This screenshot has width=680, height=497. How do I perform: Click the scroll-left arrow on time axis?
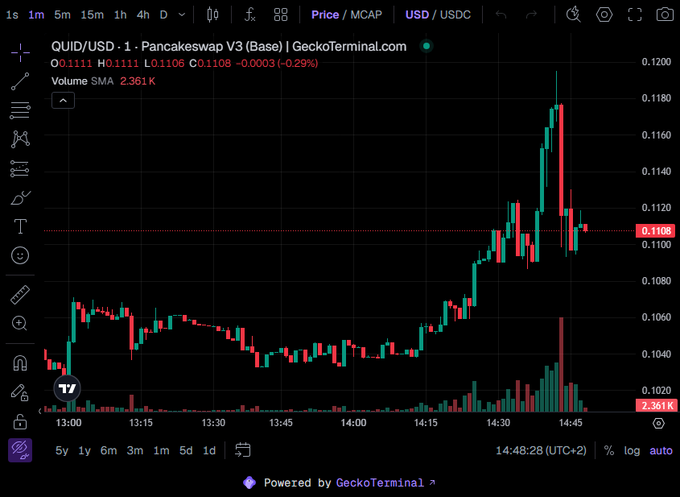point(40,411)
